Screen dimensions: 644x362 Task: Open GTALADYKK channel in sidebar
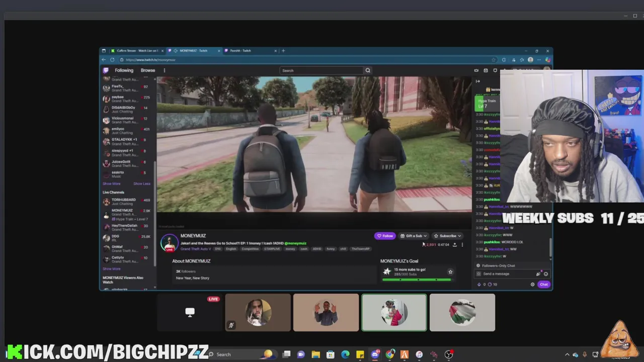[126, 141]
